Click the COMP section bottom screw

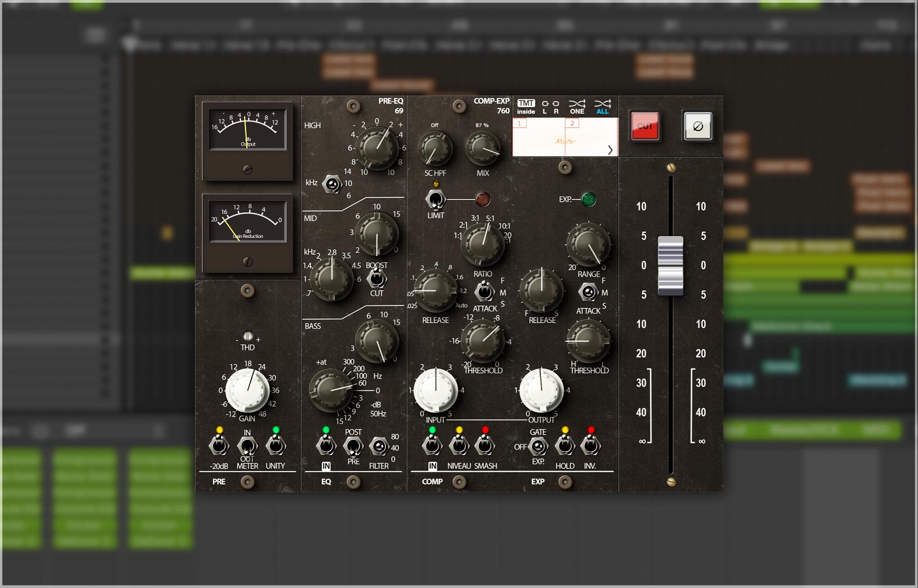tap(459, 482)
